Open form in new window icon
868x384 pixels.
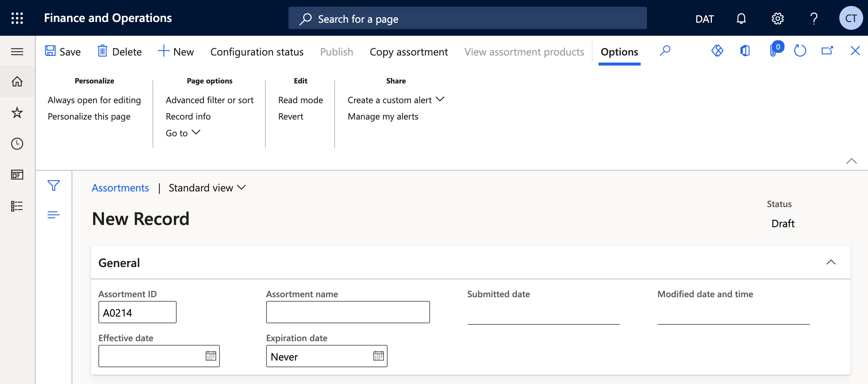pos(827,51)
